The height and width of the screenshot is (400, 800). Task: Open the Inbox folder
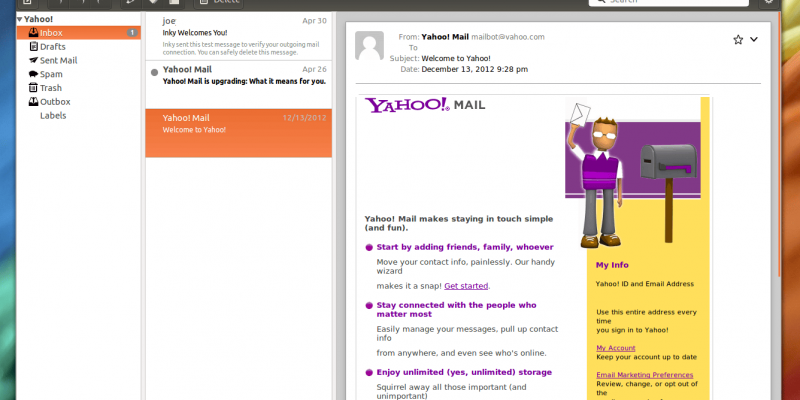point(79,33)
